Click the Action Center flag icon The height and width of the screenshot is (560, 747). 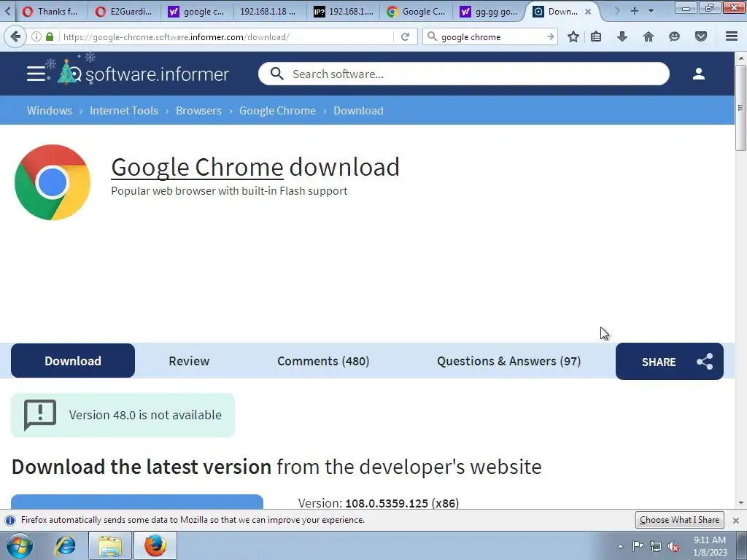(x=638, y=546)
